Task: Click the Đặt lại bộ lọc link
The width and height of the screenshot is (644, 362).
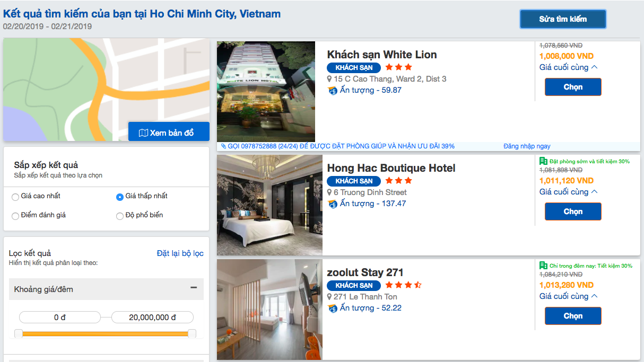Action: point(180,253)
